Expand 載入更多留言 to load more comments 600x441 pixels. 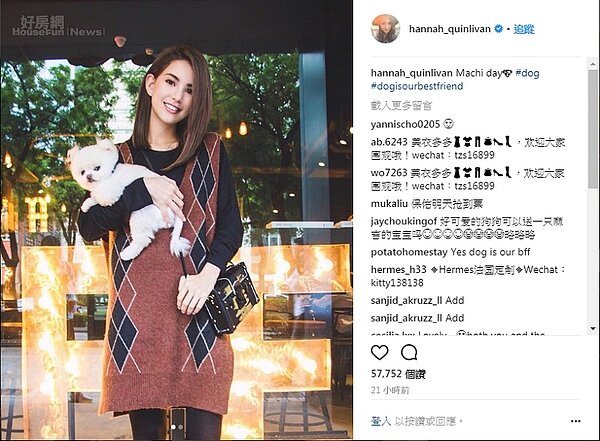pyautogui.click(x=401, y=105)
